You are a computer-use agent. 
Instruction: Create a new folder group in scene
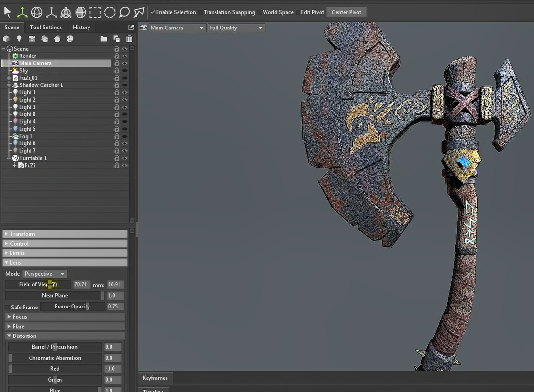click(x=104, y=39)
